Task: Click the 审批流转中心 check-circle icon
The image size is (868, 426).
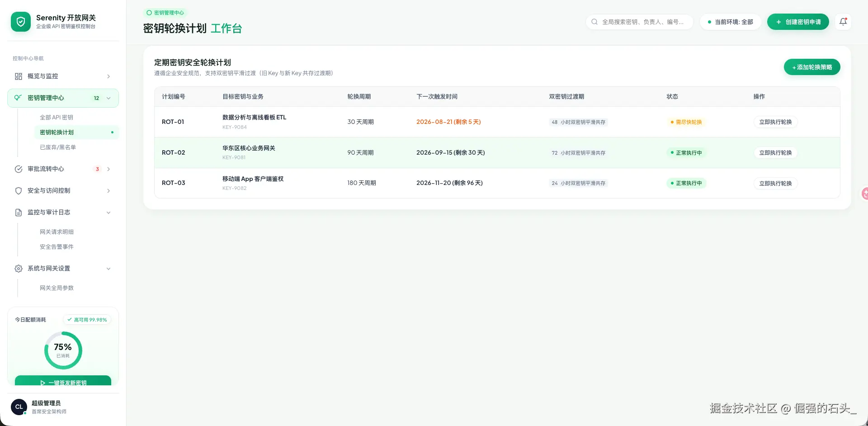Action: 19,169
